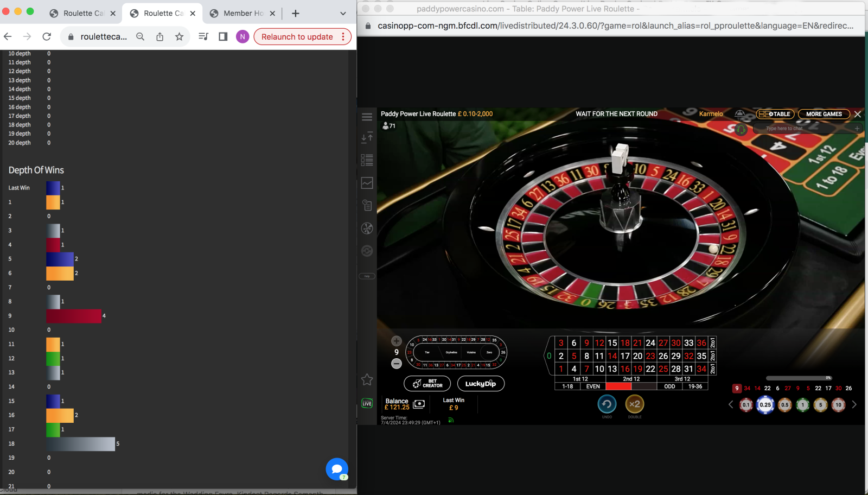Click the dealer tip icon next to Karmelo
The height and width of the screenshot is (495, 868).
[x=739, y=114]
